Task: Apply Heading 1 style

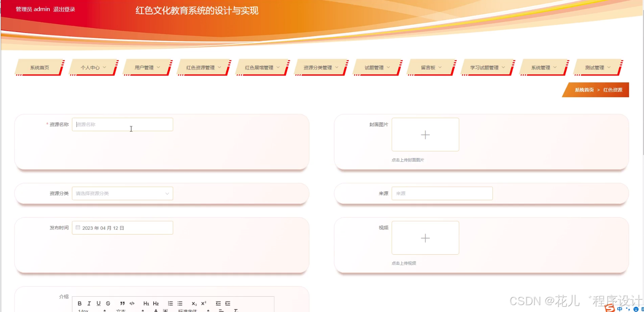Action: pyautogui.click(x=146, y=304)
